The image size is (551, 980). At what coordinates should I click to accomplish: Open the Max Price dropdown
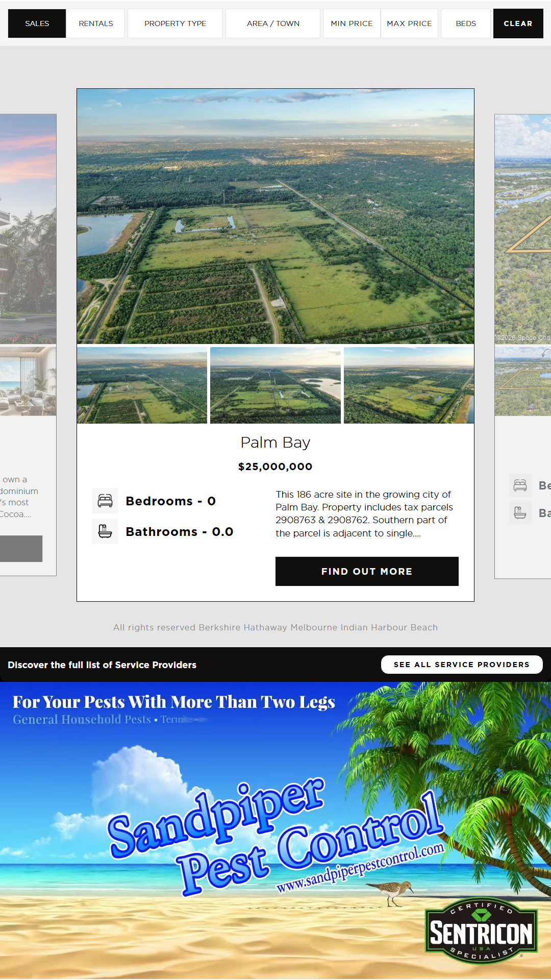409,23
